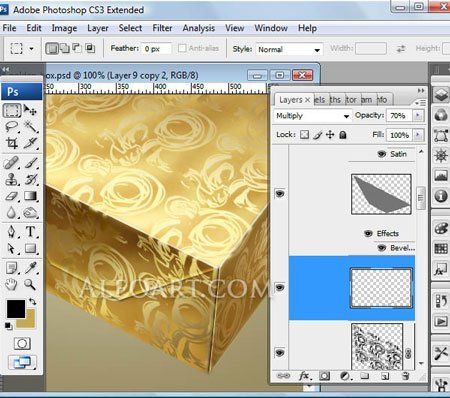
Task: Select the Magic Wand tool
Action: (x=30, y=127)
